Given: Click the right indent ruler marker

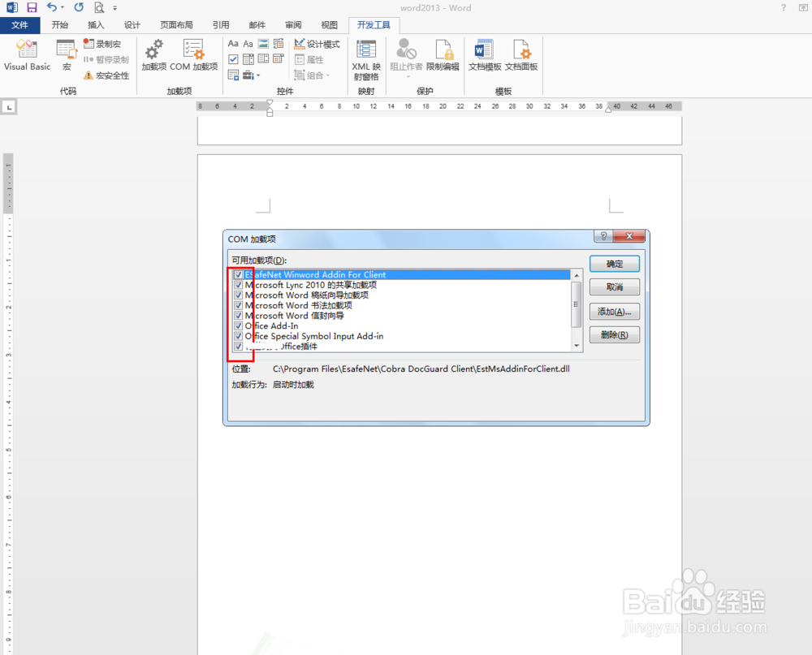Looking at the screenshot, I should [x=608, y=110].
